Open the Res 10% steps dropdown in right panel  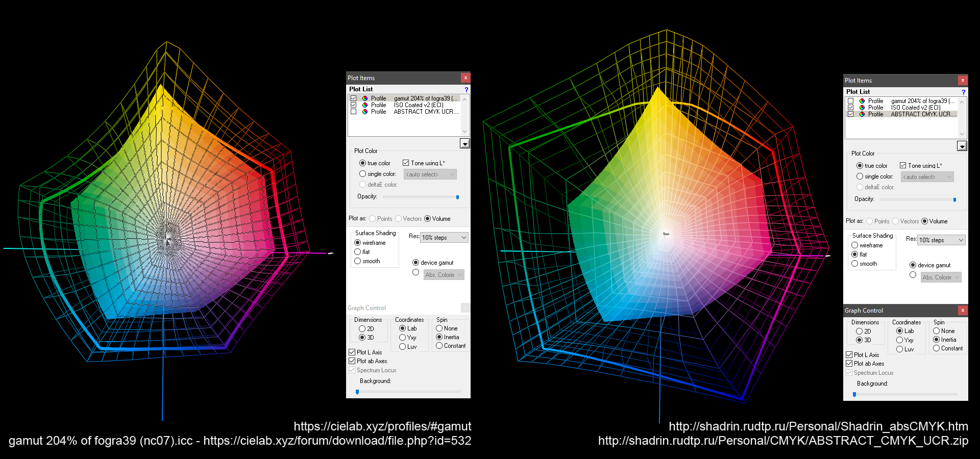[x=941, y=240]
